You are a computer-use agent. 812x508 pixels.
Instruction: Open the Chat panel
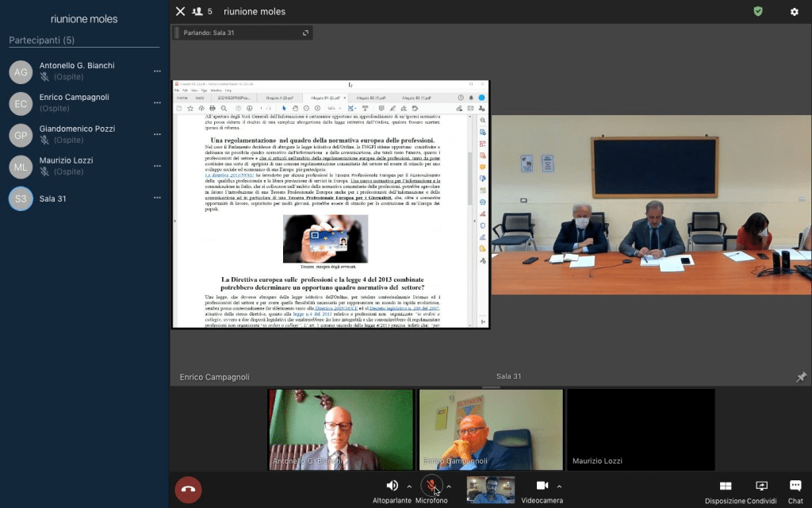pyautogui.click(x=795, y=486)
